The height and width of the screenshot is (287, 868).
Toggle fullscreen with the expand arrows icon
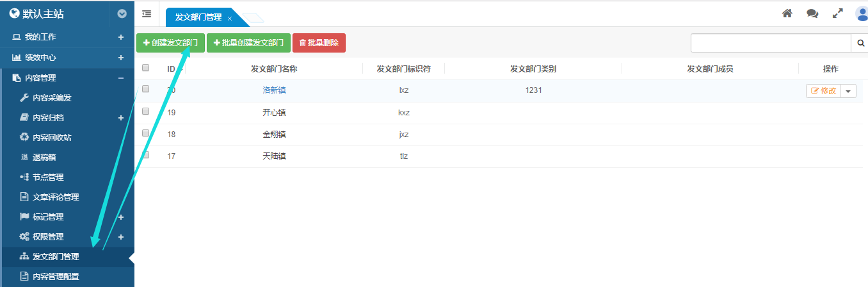837,13
